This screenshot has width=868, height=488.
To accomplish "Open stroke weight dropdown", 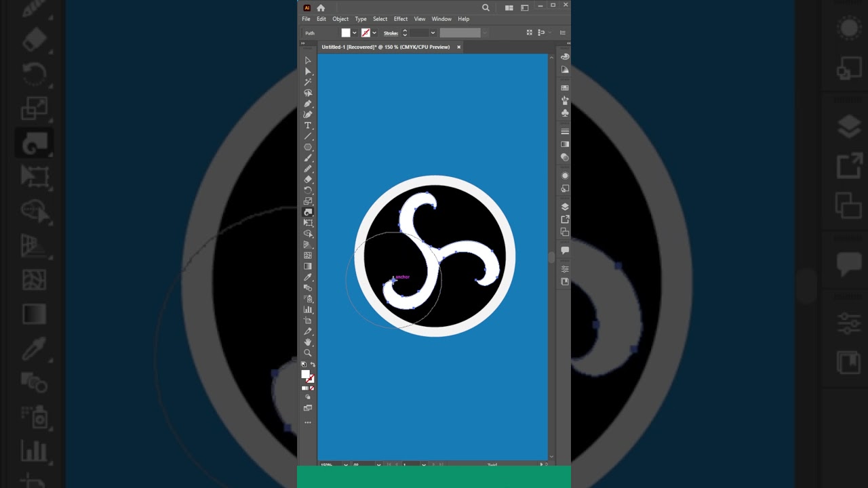I will 433,33.
